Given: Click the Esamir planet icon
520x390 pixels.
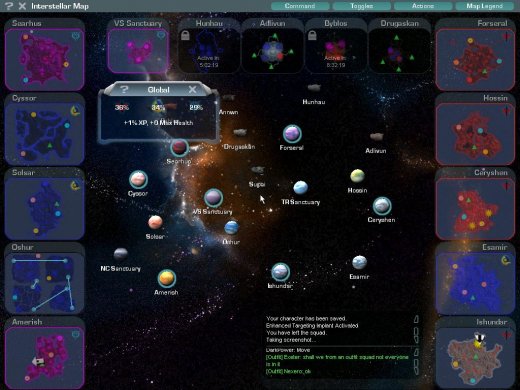Looking at the screenshot, I should (x=359, y=262).
